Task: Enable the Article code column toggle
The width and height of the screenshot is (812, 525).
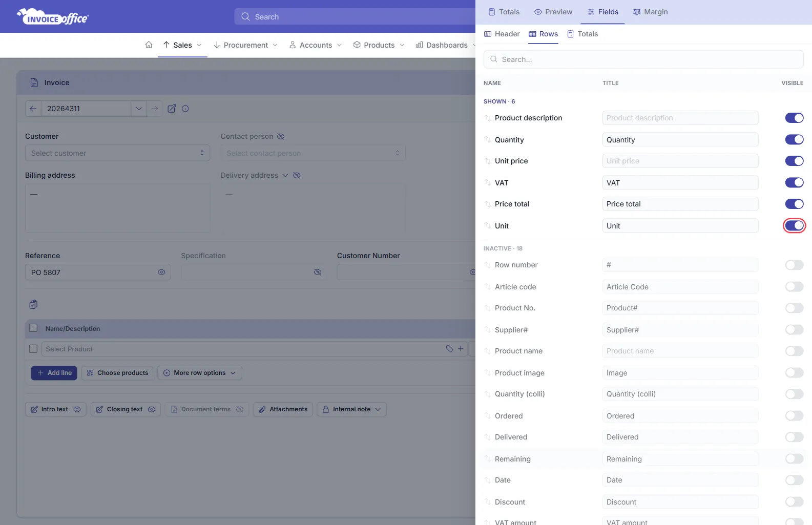Action: 794,287
